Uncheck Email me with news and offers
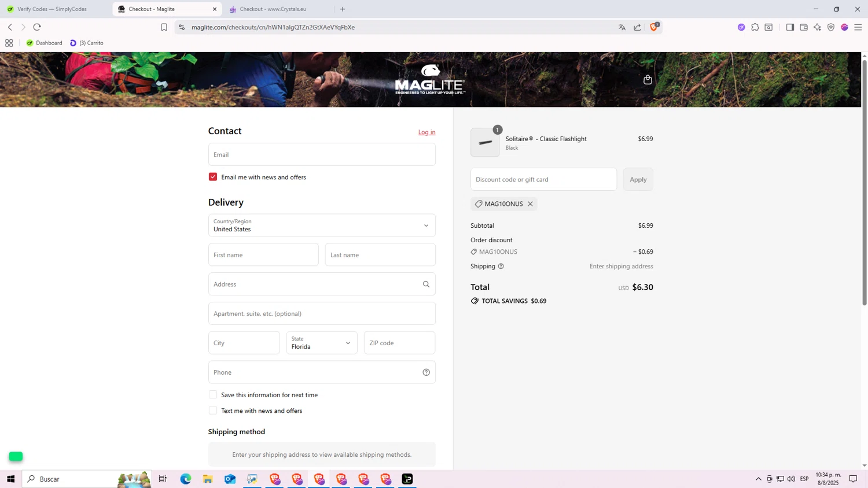Screen dimensions: 868x488 [x=213, y=177]
